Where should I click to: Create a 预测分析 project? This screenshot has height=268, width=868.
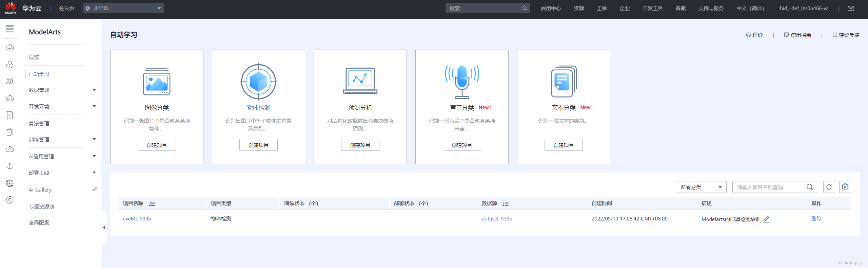click(x=360, y=145)
